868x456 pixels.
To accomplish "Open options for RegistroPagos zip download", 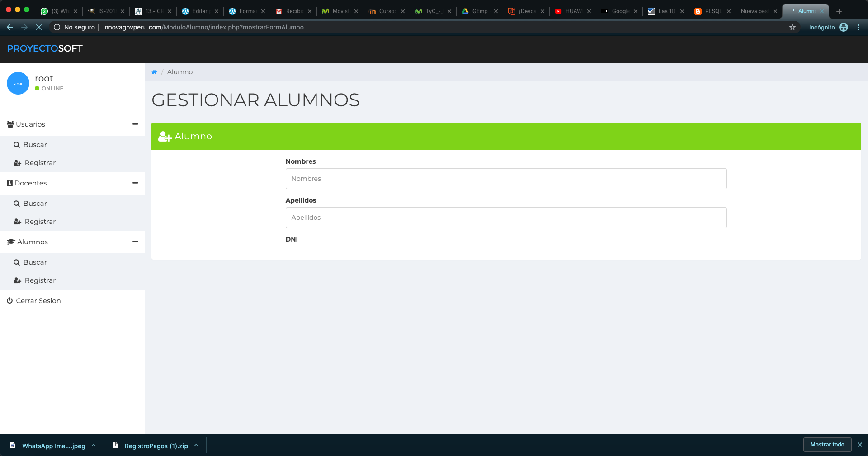I will click(x=196, y=446).
